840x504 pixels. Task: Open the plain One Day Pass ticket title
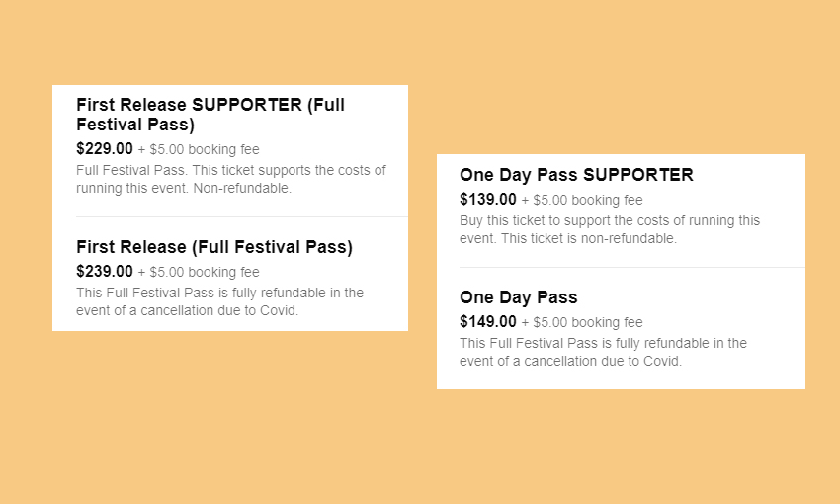coord(518,297)
